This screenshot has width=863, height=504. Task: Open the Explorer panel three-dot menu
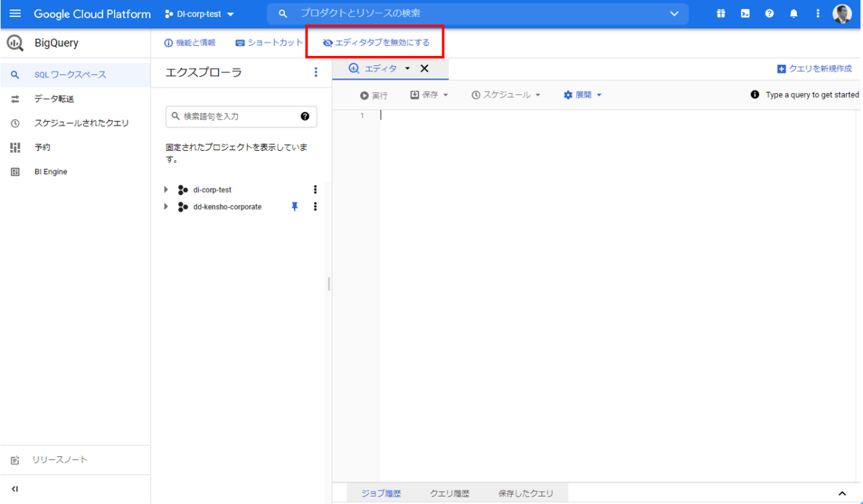(x=316, y=72)
